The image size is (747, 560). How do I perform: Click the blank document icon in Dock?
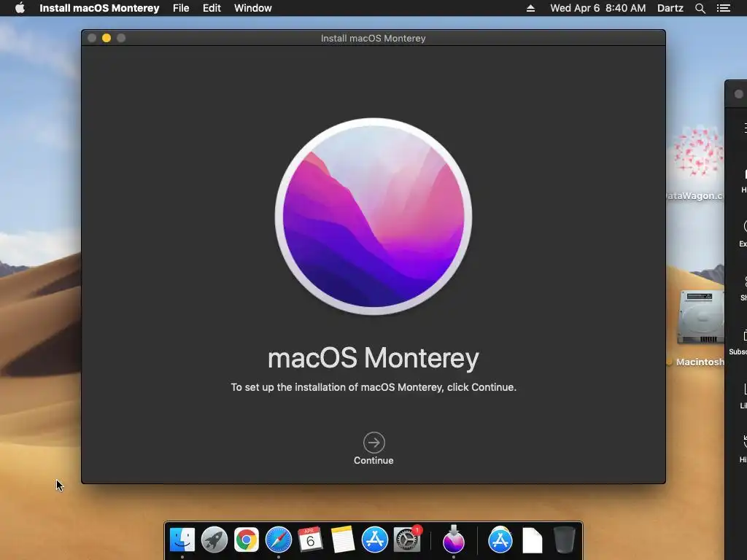[x=532, y=540]
